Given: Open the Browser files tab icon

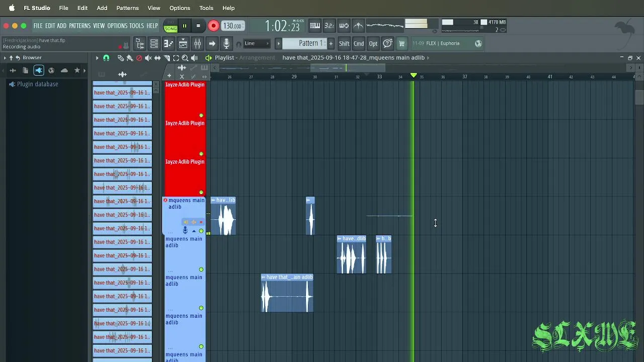Looking at the screenshot, I should click(x=26, y=70).
